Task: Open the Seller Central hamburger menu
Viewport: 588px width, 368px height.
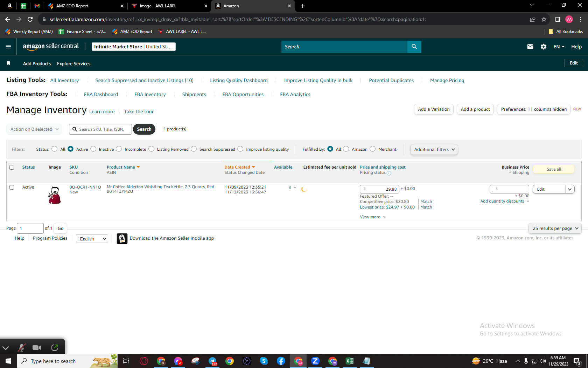Action: (x=8, y=47)
